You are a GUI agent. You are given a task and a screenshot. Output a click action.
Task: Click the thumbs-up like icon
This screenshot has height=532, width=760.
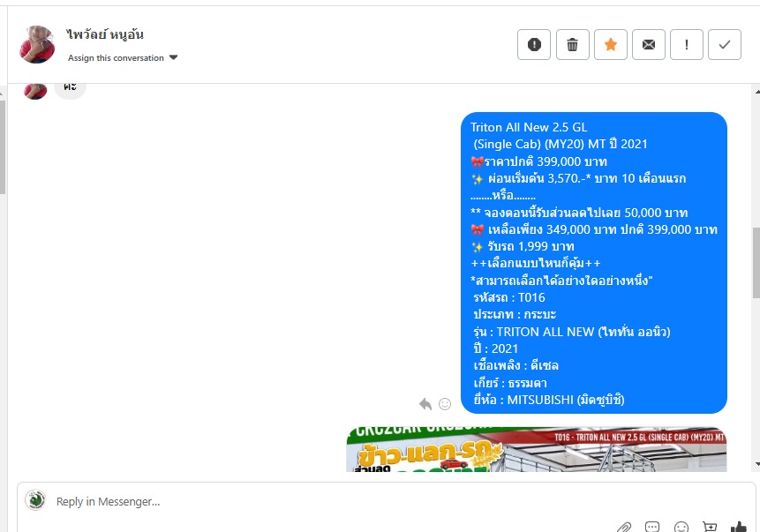(x=738, y=528)
